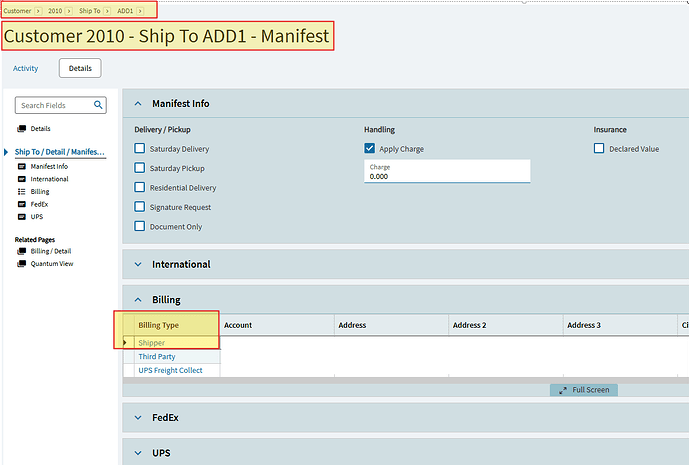
Task: Click the International sidebar icon
Action: [x=22, y=179]
